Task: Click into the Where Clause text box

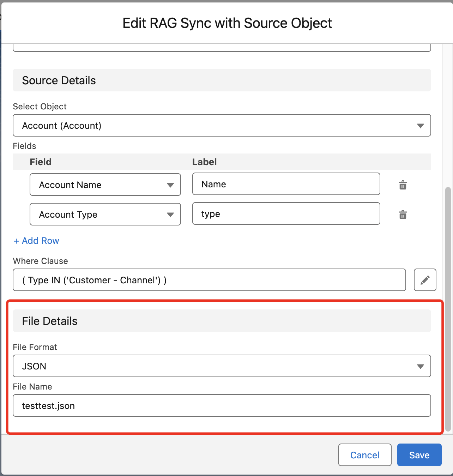Action: coord(209,280)
